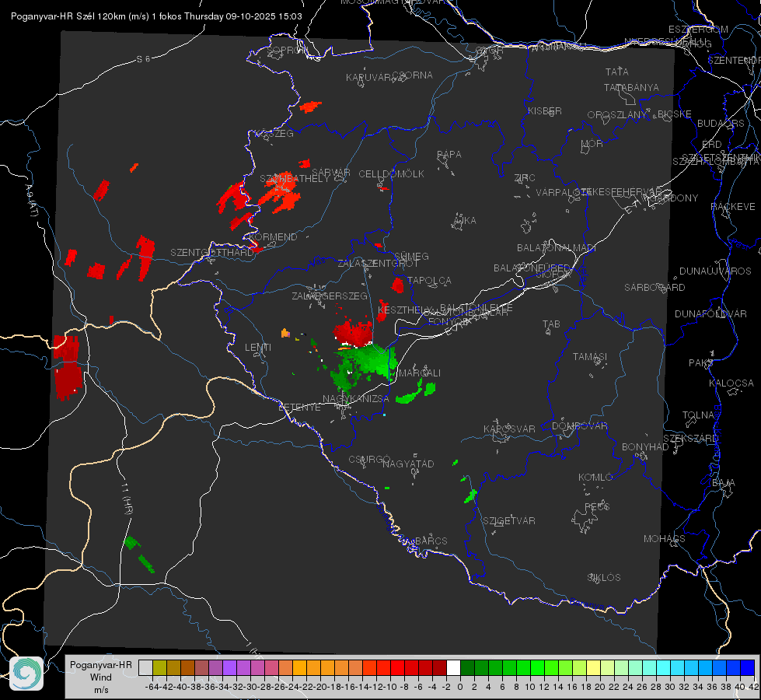Image resolution: width=761 pixels, height=700 pixels.
Task: Click the LENTI city label
Action: point(258,348)
